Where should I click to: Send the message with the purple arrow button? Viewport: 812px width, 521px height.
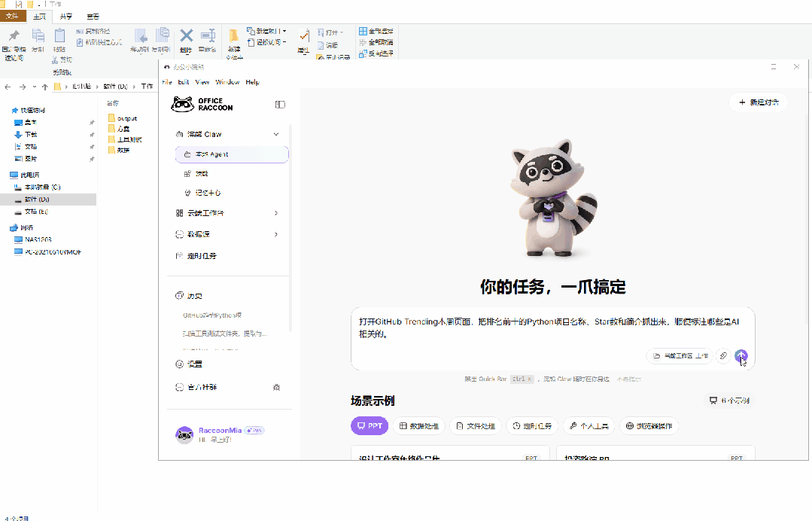pos(741,356)
